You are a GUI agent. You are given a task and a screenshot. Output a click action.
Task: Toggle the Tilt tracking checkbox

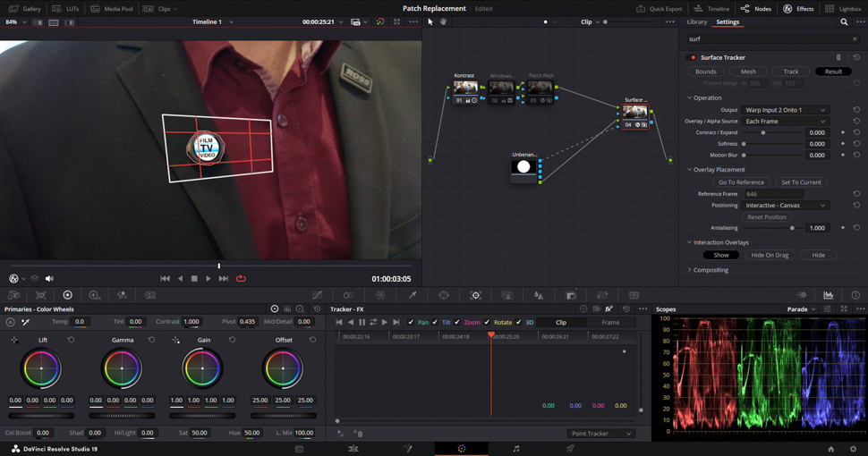[x=435, y=322]
